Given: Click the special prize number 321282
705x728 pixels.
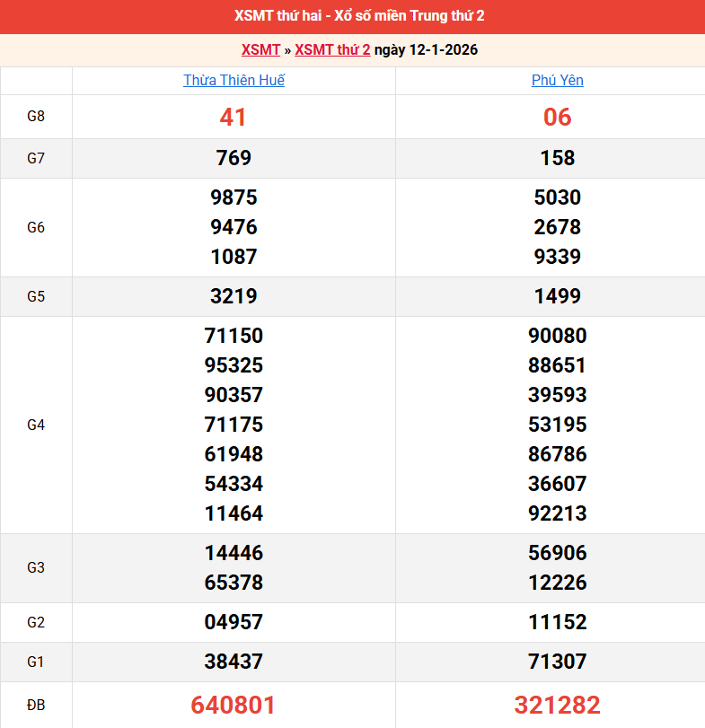Looking at the screenshot, I should pyautogui.click(x=557, y=705).
